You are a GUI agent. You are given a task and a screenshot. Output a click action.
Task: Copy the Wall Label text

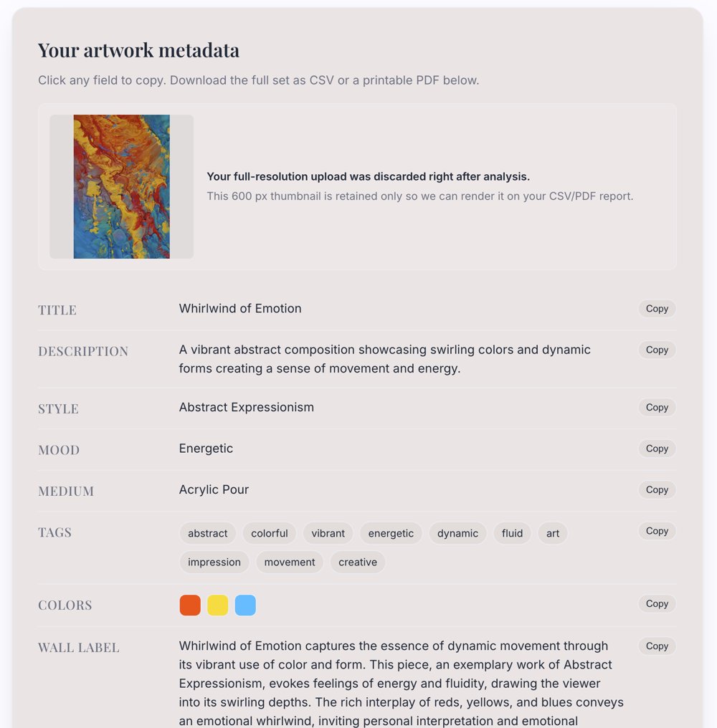coord(657,646)
